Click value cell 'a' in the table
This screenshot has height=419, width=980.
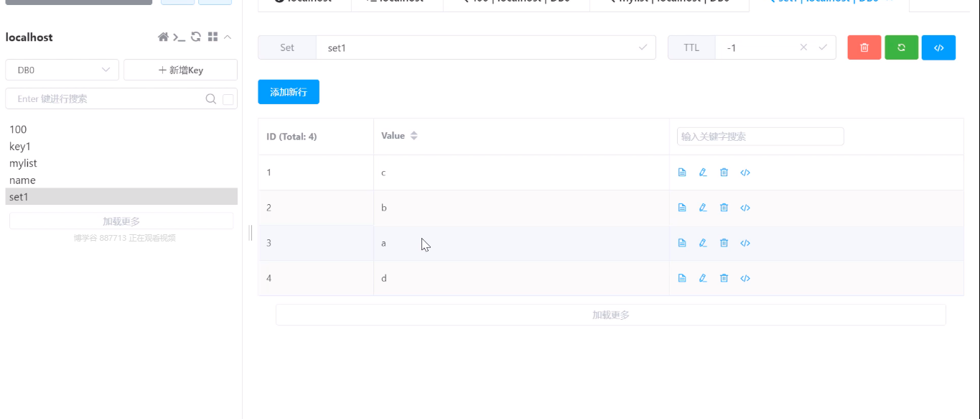tap(521, 243)
